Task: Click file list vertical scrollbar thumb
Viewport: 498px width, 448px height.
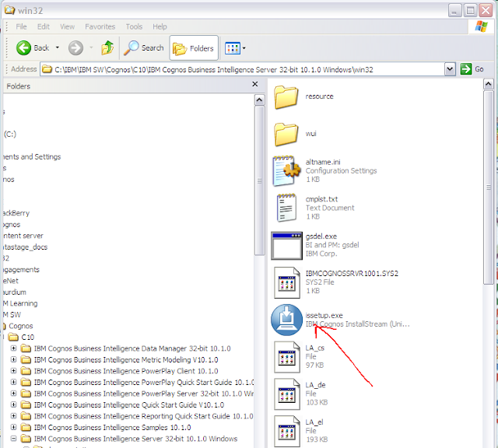Action: (489, 187)
